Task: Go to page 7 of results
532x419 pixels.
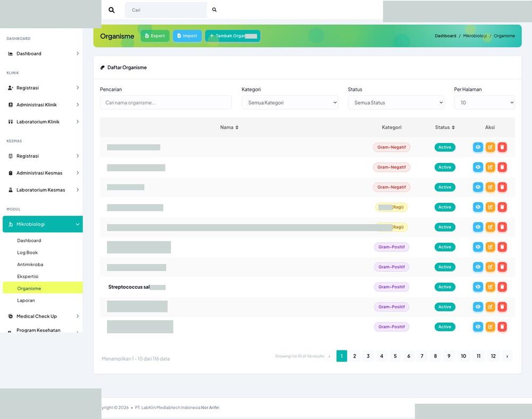Action: pyautogui.click(x=422, y=356)
